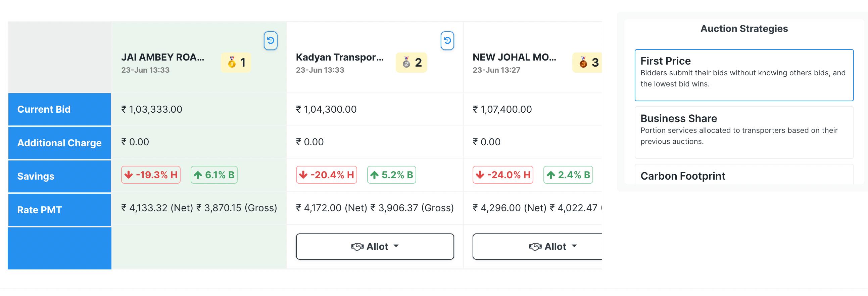Screen dimensions: 868x296
Task: Select the First Price auction strategy
Action: (x=744, y=75)
